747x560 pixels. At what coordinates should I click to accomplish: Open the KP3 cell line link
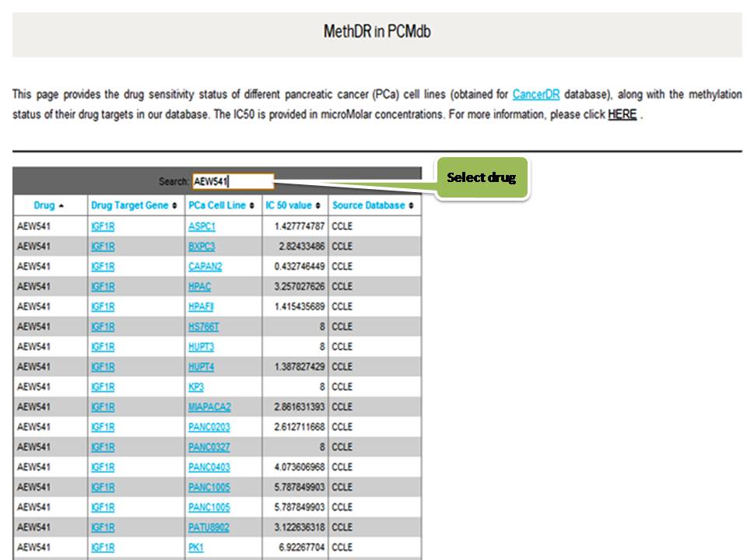[196, 387]
